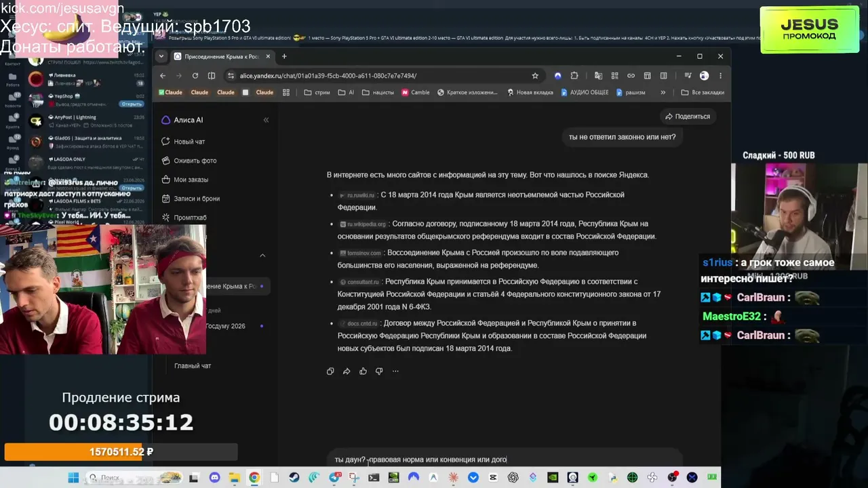Screen dimensions: 868x488
Task: Open the «АУДИО ОБЩЕЕ» bookmark
Action: pyautogui.click(x=585, y=92)
